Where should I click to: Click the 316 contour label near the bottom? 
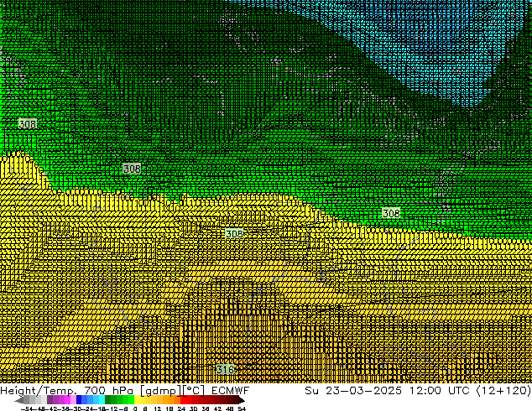tap(225, 370)
